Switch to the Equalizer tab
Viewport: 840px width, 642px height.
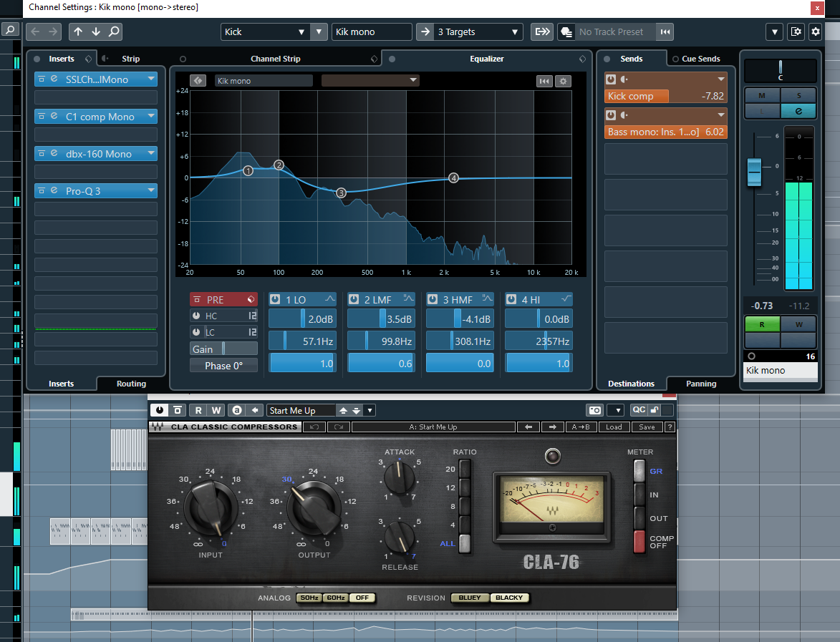click(x=486, y=59)
